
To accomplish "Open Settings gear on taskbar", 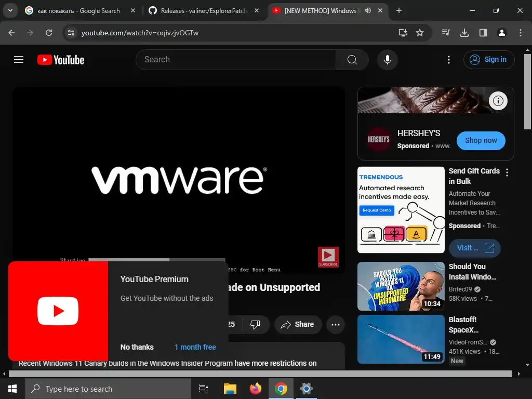I will click(x=306, y=389).
